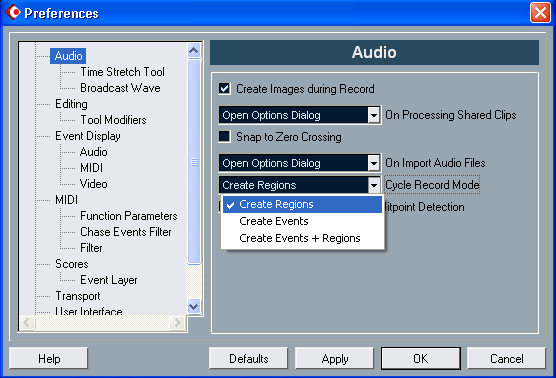Confirm preferences with the OK button

tap(421, 358)
